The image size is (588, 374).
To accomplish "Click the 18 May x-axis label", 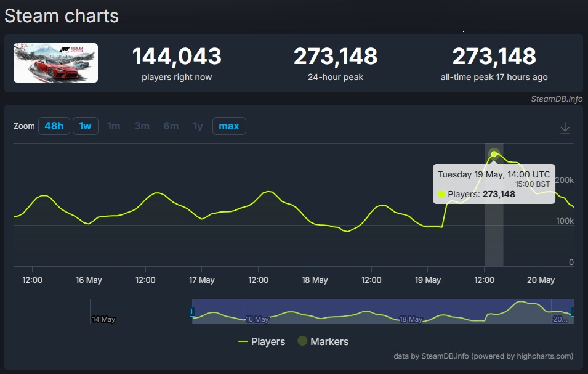I will point(315,280).
